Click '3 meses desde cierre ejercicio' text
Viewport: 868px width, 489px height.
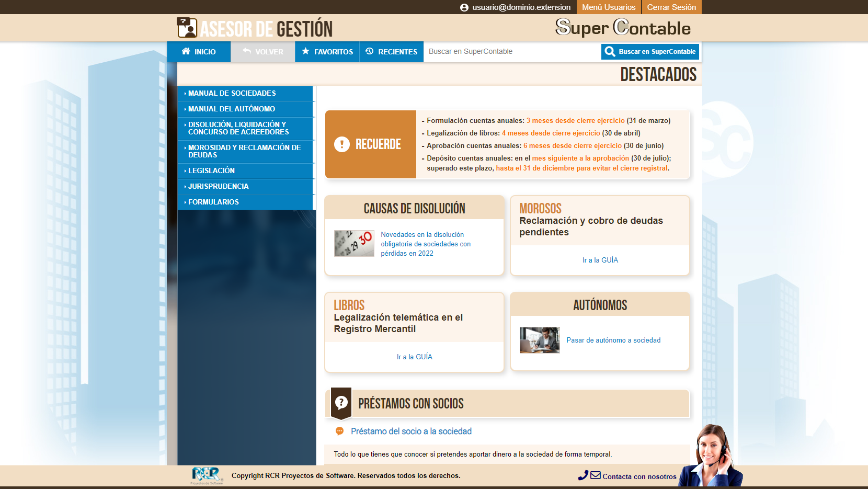(x=575, y=120)
